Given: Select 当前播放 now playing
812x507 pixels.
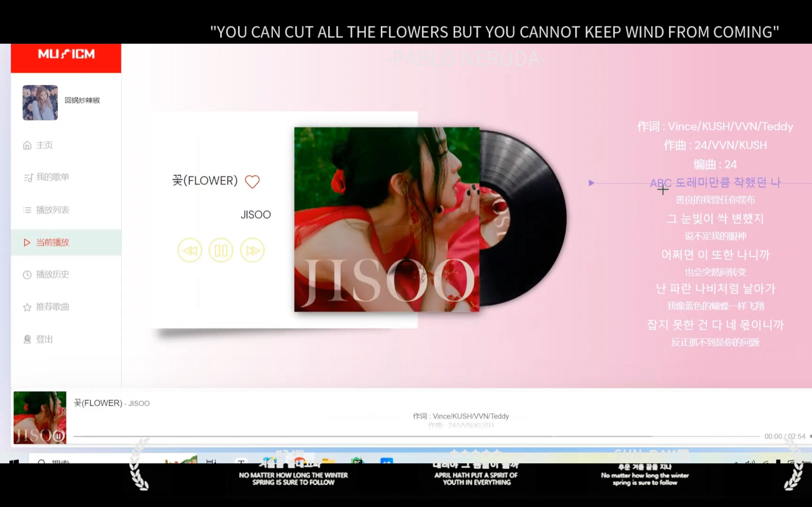Looking at the screenshot, I should click(66, 242).
